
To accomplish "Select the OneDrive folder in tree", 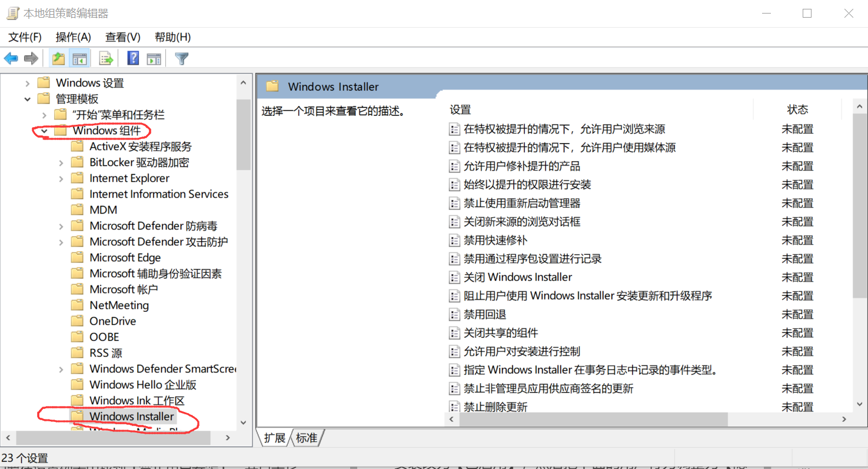I will tap(112, 321).
